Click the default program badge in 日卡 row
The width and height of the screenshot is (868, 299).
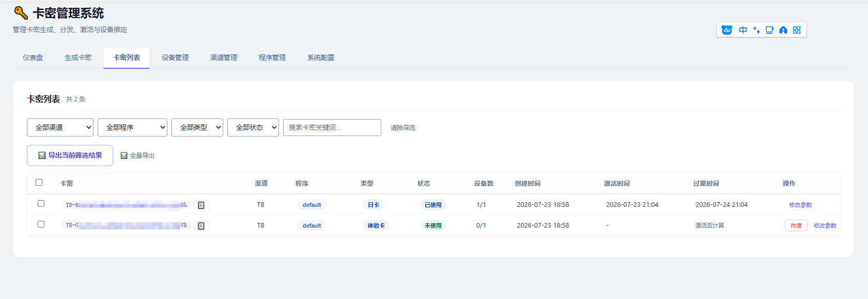click(312, 205)
